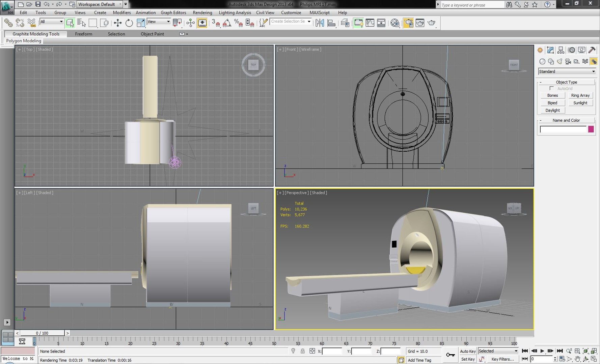Open Render Setup dialog
Image resolution: width=600 pixels, height=364 pixels.
pos(408,23)
